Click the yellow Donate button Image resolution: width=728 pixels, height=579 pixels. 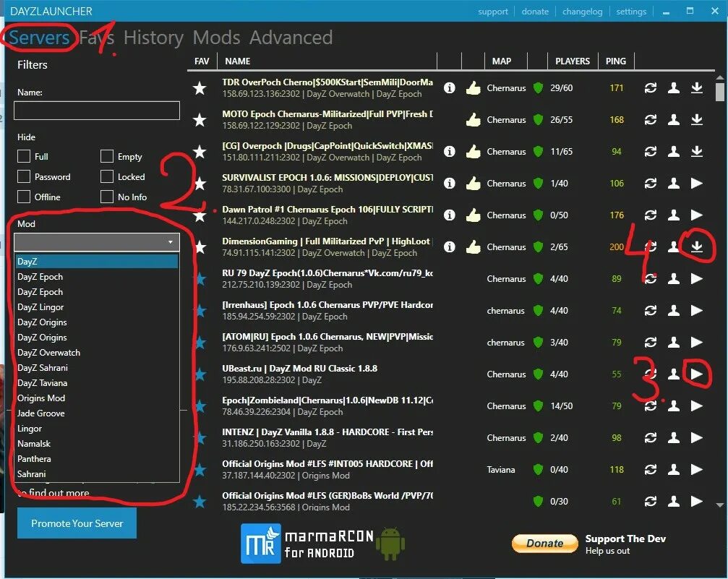(544, 544)
